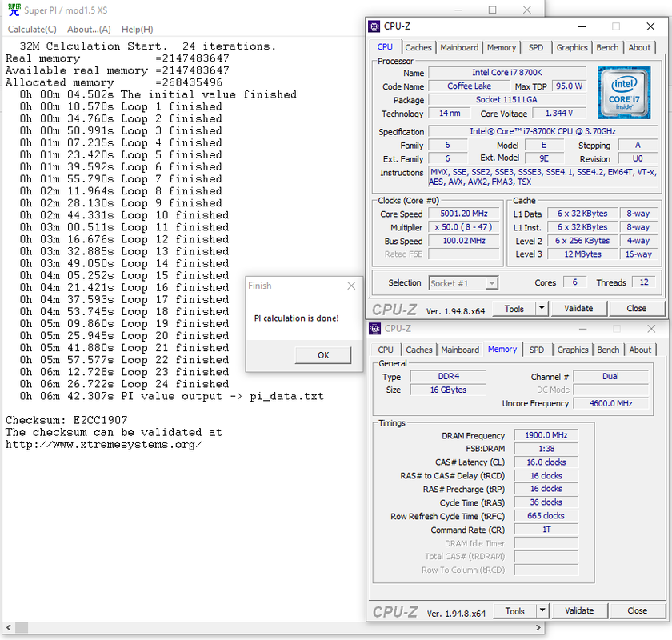Switch to Graphics tab in lower CPU-Z window
The image size is (672, 640).
pyautogui.click(x=573, y=350)
